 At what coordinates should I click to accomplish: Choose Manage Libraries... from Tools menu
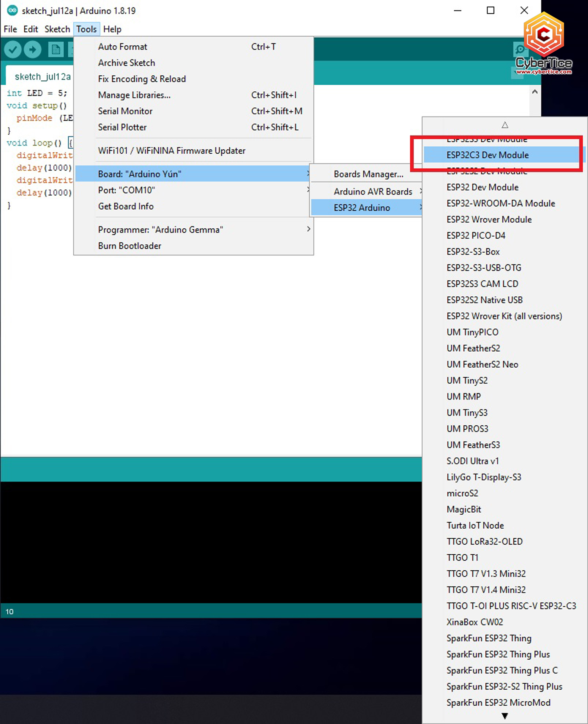click(134, 95)
